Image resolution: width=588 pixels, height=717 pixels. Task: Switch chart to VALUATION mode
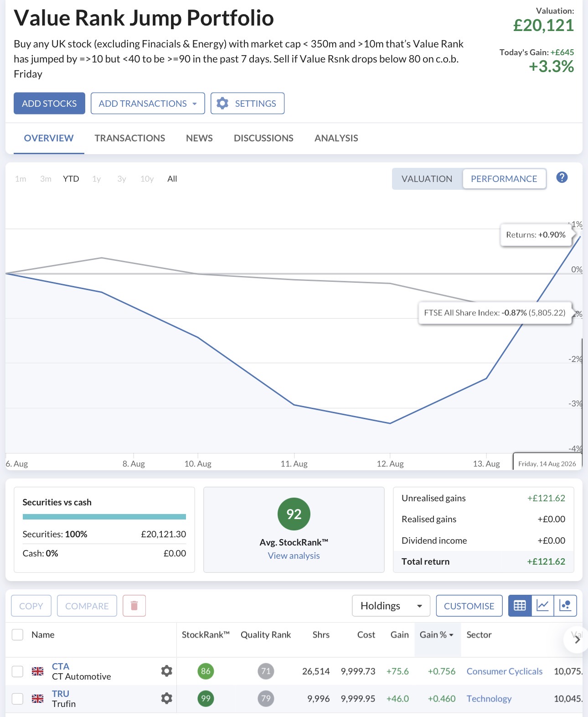coord(427,179)
